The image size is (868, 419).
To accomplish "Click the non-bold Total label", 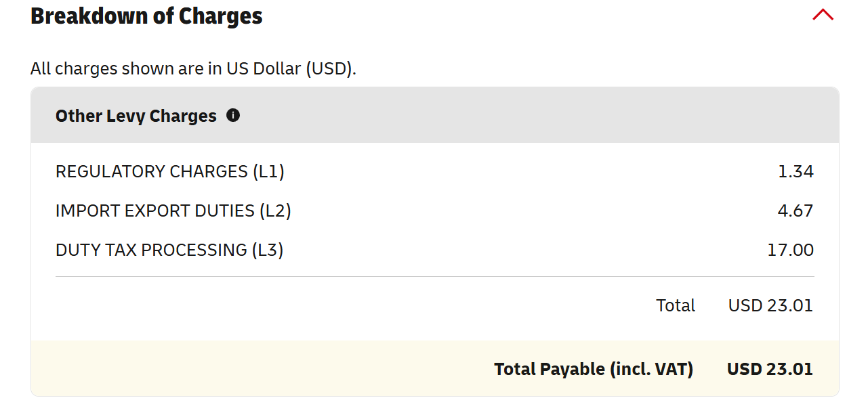I will click(x=676, y=306).
